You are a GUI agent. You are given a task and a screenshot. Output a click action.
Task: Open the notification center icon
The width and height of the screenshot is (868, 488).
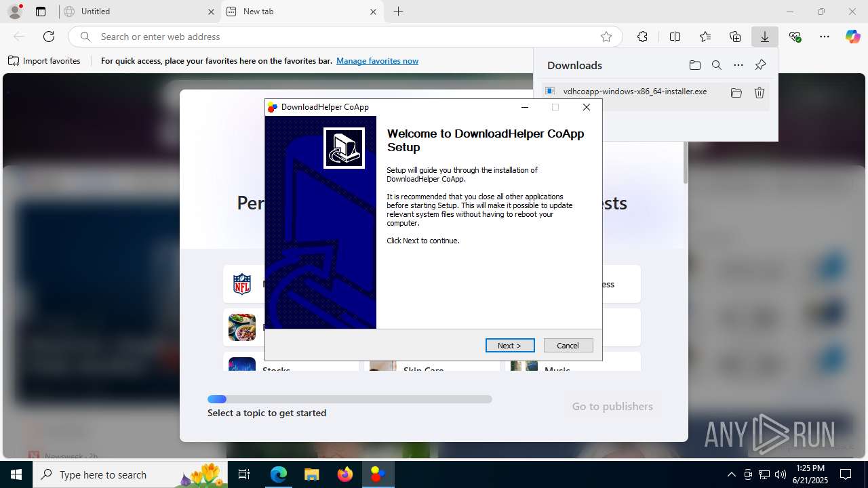tap(846, 474)
